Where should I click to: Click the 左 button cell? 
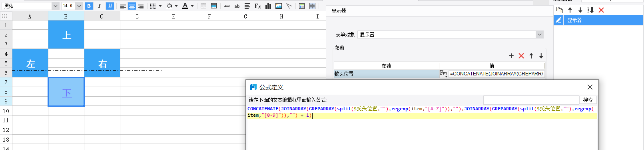(x=30, y=63)
